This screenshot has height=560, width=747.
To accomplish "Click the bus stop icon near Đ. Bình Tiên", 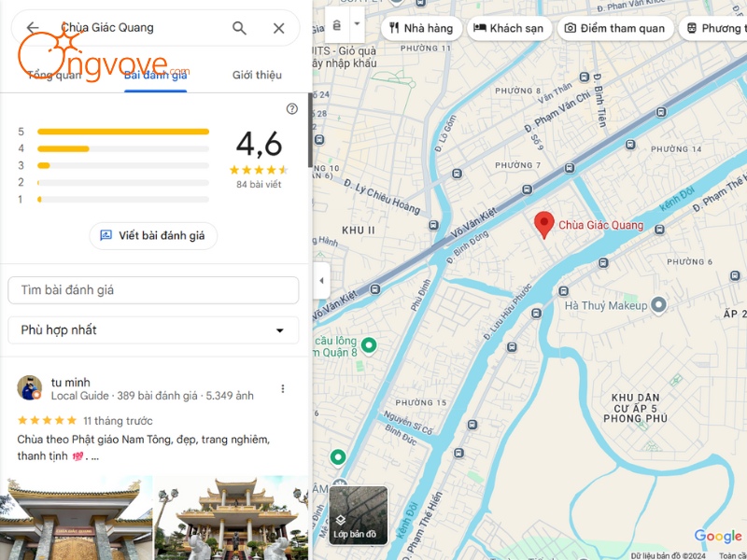I will pos(585,77).
